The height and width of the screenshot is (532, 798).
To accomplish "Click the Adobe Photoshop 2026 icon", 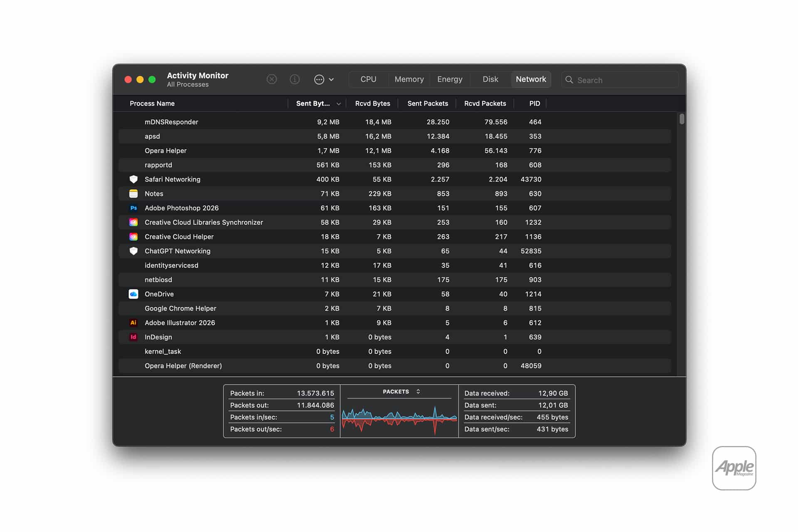I will [133, 208].
